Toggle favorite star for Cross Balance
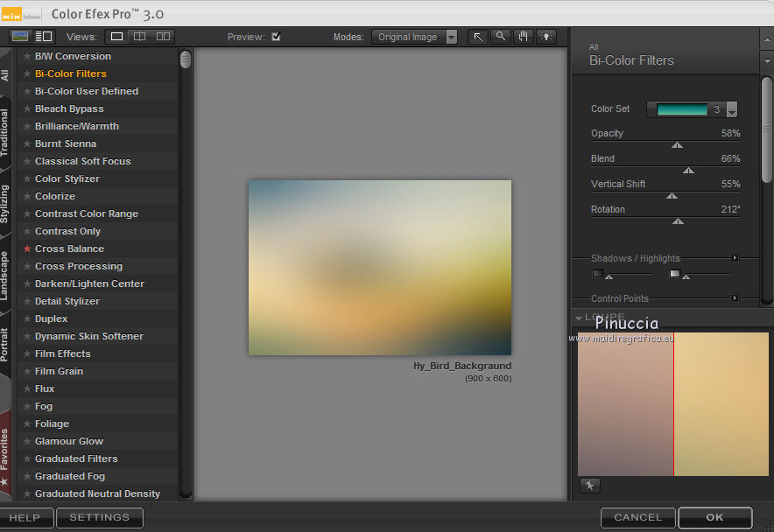The image size is (774, 532). click(27, 249)
